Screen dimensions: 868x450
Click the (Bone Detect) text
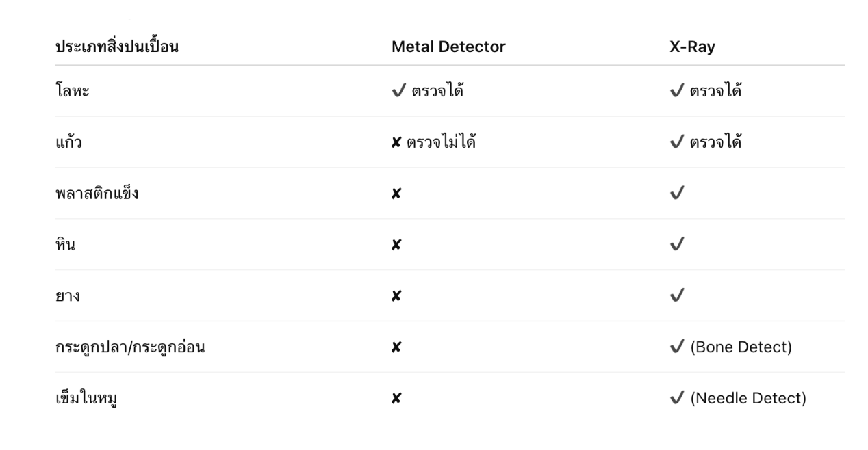coord(741,347)
